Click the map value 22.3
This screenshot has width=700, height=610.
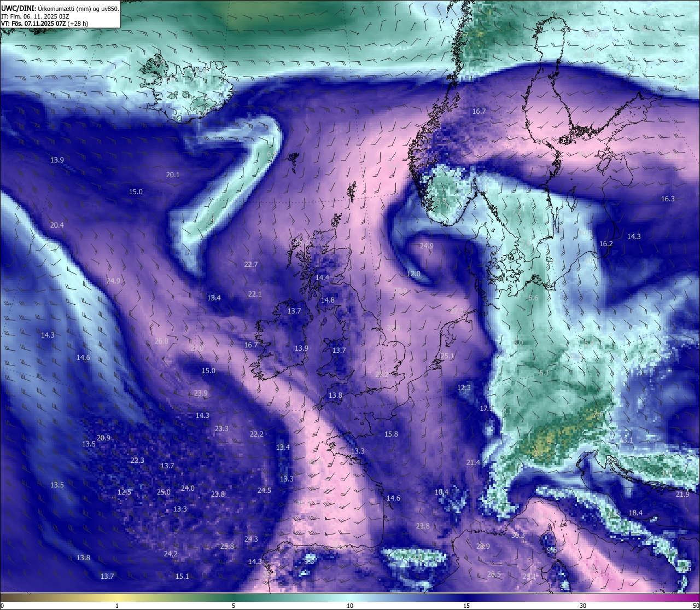[137, 461]
